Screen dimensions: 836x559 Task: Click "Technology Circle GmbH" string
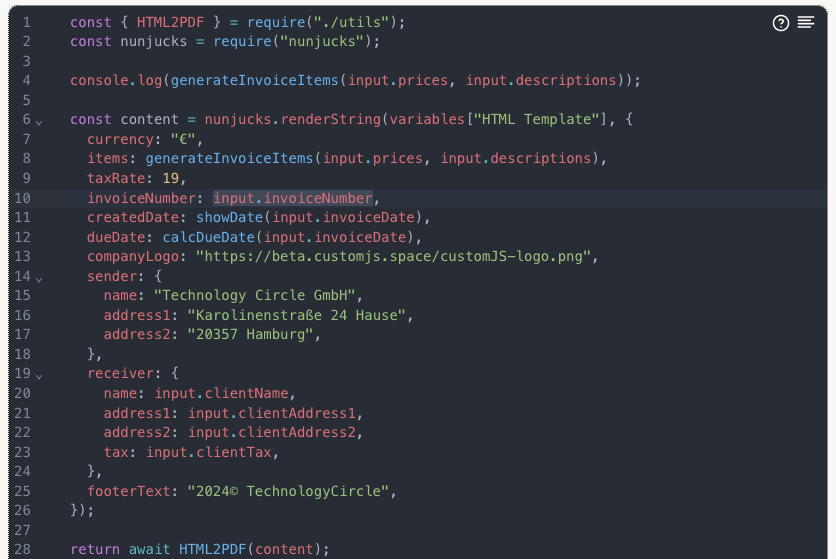click(x=255, y=295)
